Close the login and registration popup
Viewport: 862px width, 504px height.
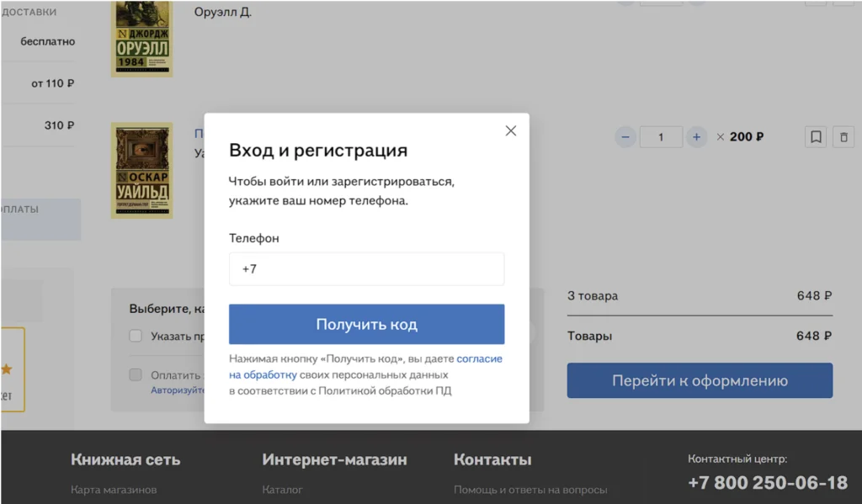(510, 131)
